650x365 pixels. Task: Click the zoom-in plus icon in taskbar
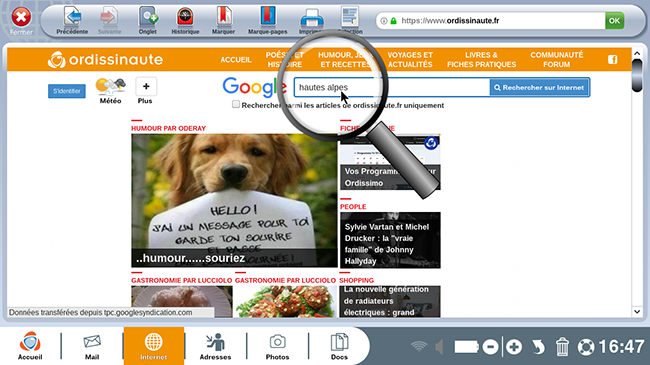click(x=514, y=347)
